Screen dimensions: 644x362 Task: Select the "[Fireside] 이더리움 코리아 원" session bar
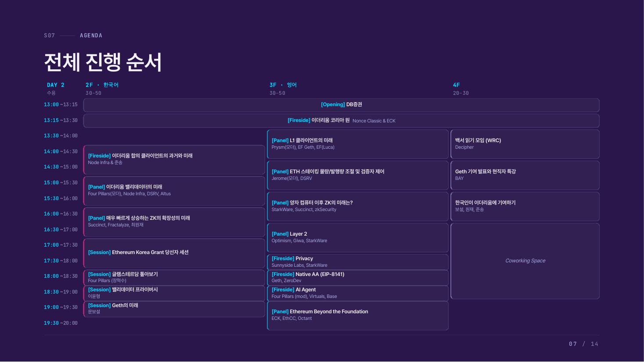click(341, 121)
